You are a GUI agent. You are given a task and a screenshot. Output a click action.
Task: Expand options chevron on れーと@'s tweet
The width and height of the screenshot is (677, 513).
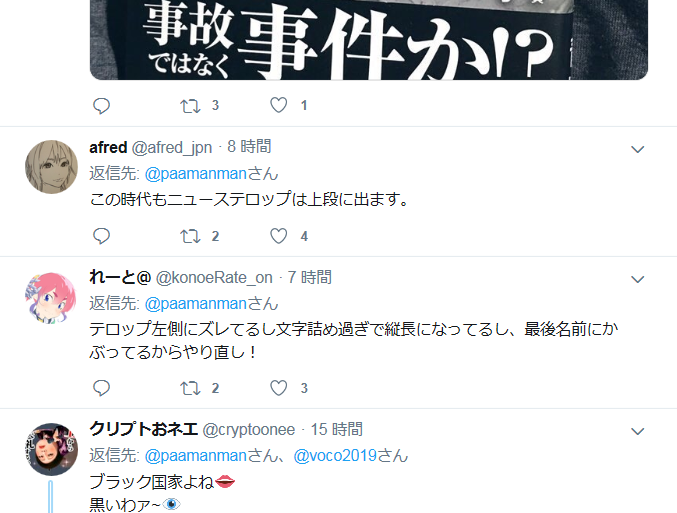[x=637, y=279]
